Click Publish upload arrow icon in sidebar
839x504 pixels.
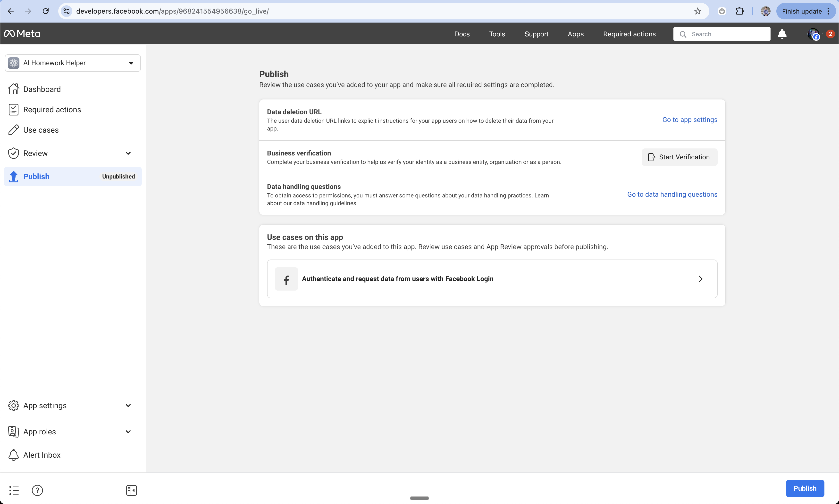pyautogui.click(x=14, y=177)
